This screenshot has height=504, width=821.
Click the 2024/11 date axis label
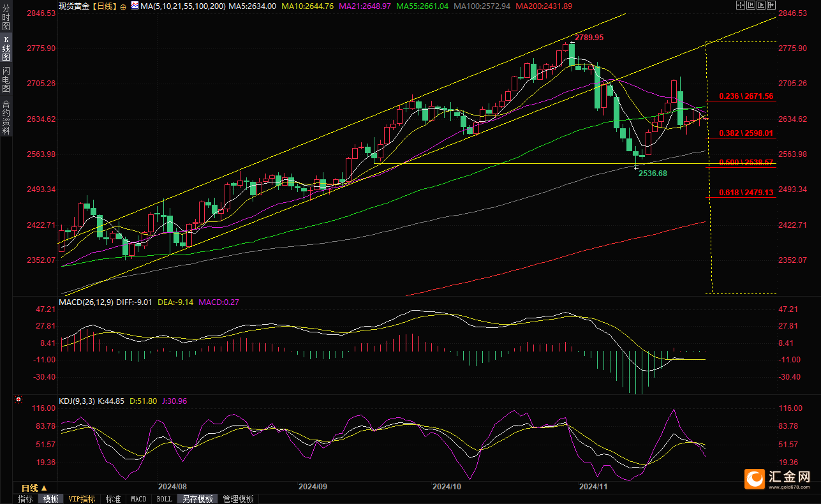(x=593, y=486)
